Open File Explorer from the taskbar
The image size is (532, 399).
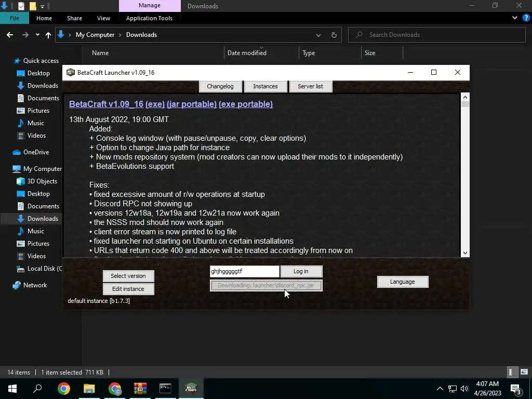(89, 389)
